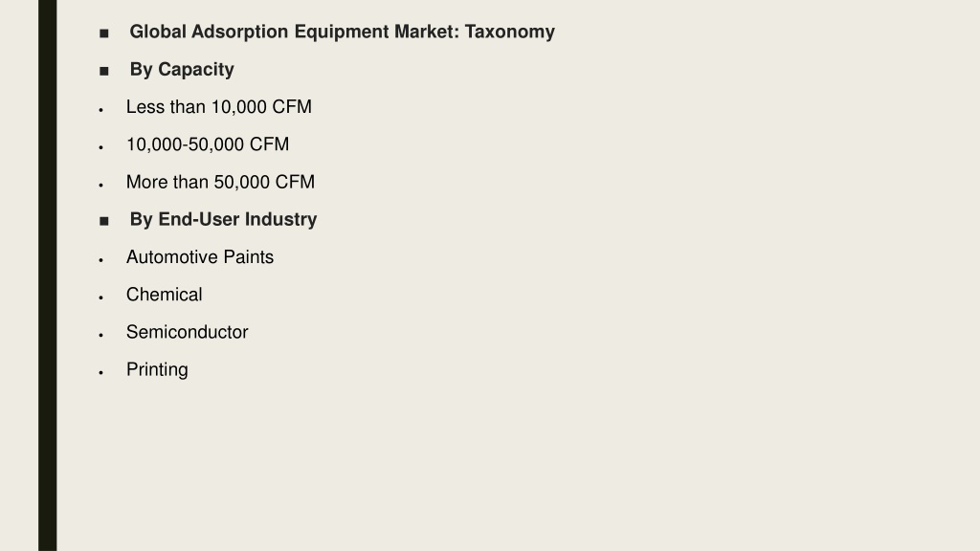Click the Global Adsorption Equipment Market: Taxonomy heading
The width and height of the screenshot is (980, 551).
tap(342, 32)
